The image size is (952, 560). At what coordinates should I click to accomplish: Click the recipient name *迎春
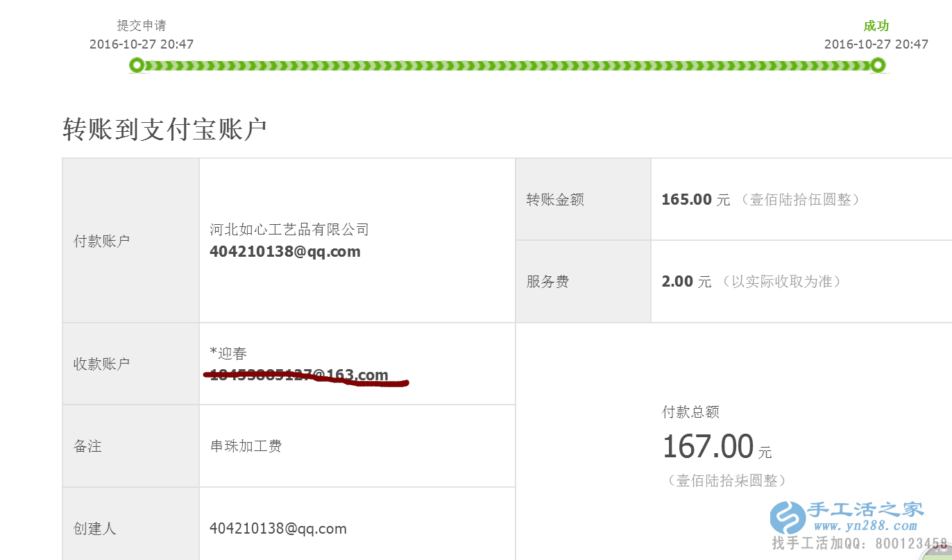coord(228,354)
